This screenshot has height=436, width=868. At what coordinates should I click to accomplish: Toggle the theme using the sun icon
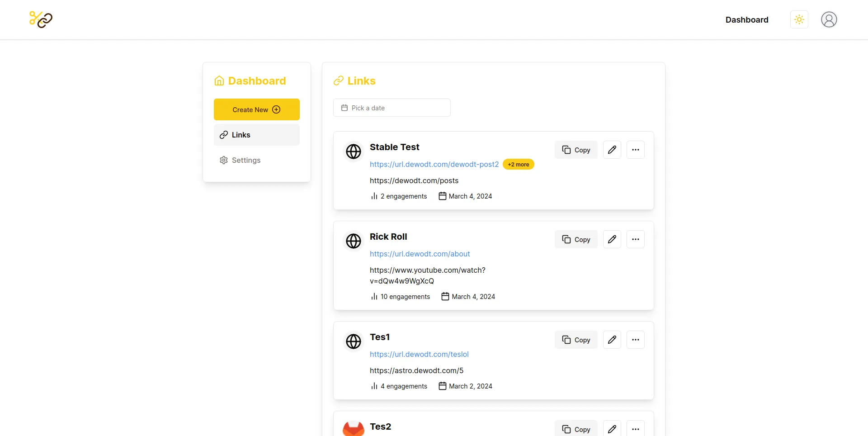[x=799, y=19]
